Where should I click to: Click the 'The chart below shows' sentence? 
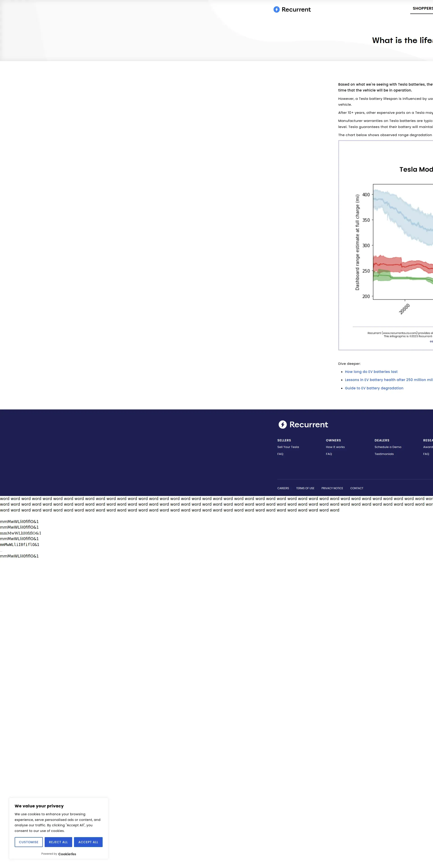(385, 135)
